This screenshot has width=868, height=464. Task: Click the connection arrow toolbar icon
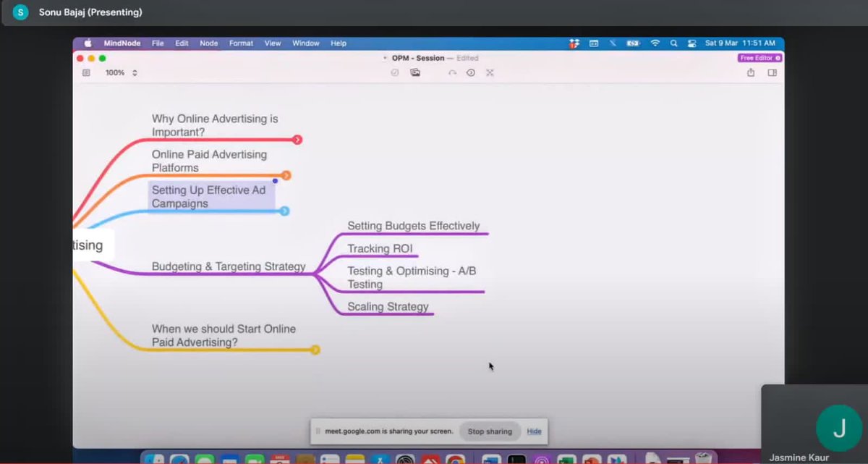452,72
